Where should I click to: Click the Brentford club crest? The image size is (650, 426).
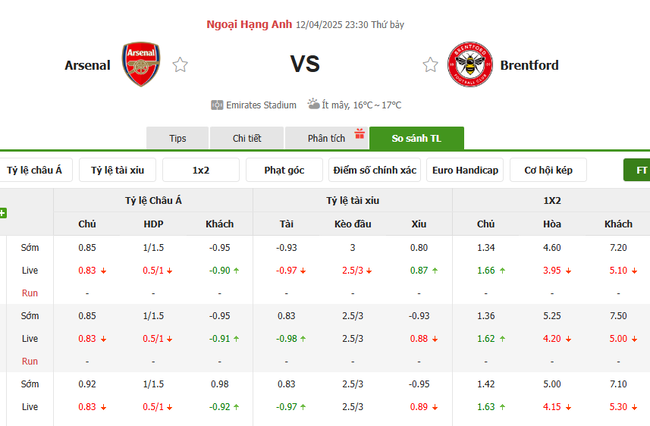[x=469, y=65]
